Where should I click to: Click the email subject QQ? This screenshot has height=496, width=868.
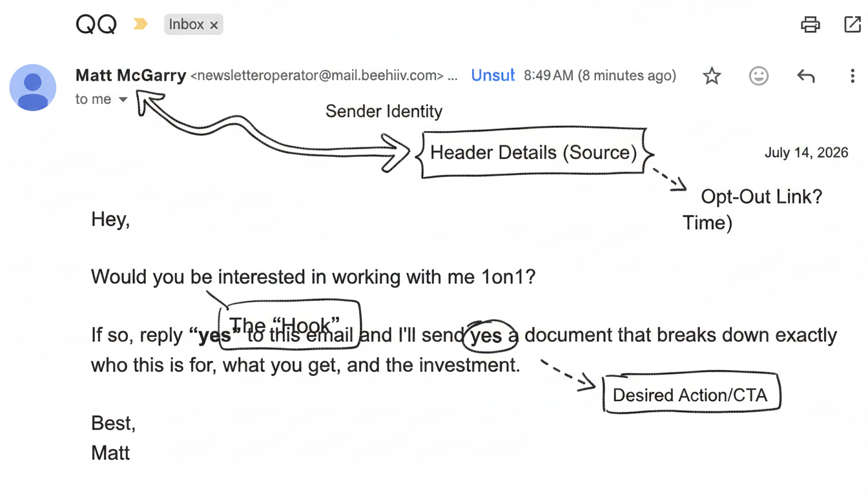(x=96, y=25)
